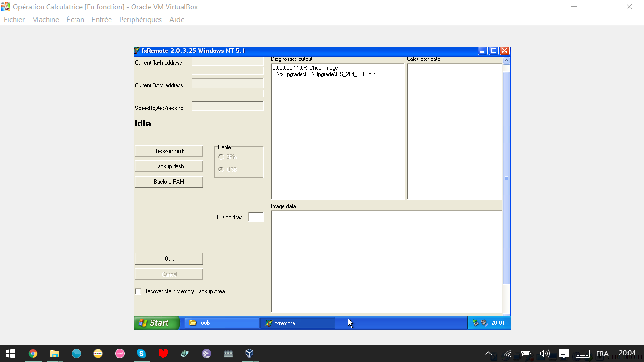The width and height of the screenshot is (644, 362).
Task: Click the battery tray icon
Action: point(526,354)
